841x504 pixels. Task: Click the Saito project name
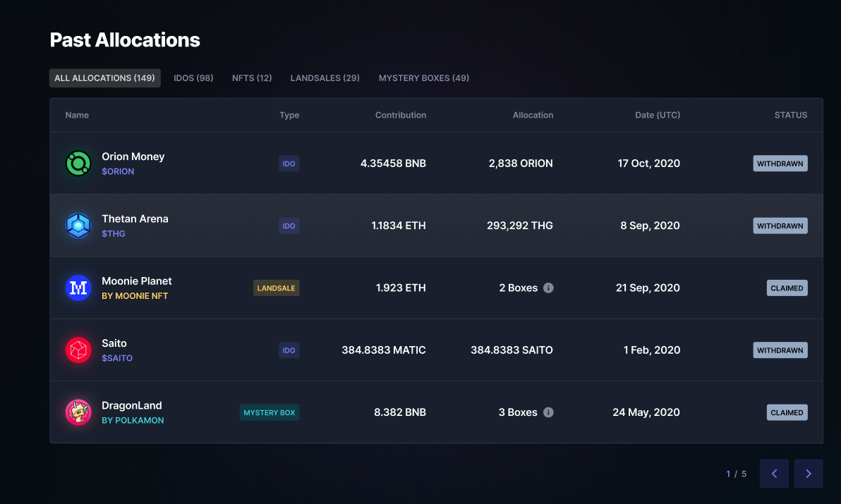point(114,343)
